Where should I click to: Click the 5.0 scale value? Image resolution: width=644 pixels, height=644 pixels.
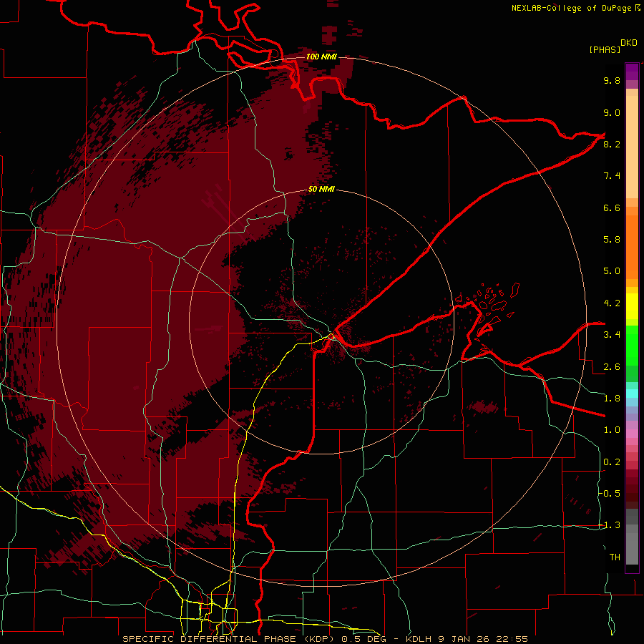coord(612,271)
